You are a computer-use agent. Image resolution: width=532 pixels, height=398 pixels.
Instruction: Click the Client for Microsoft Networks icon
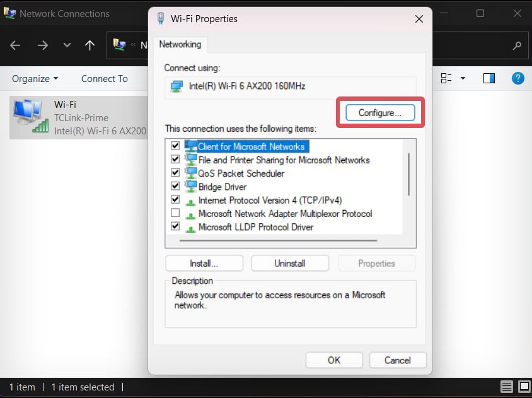(191, 146)
